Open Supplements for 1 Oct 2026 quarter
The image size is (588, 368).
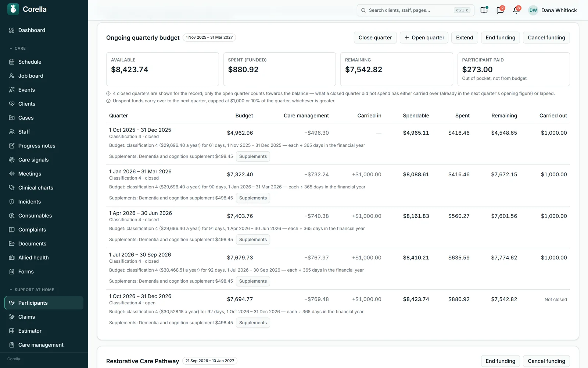(x=253, y=323)
